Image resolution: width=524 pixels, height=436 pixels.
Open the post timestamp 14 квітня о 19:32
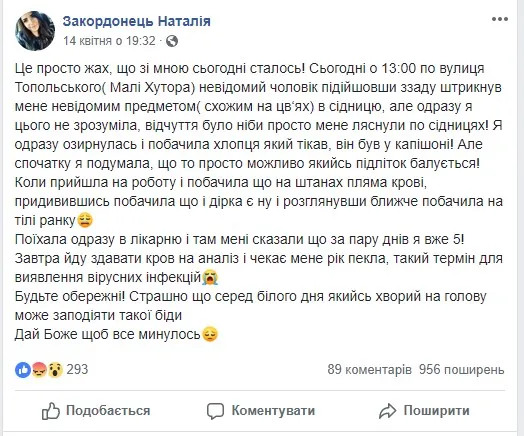coord(109,41)
